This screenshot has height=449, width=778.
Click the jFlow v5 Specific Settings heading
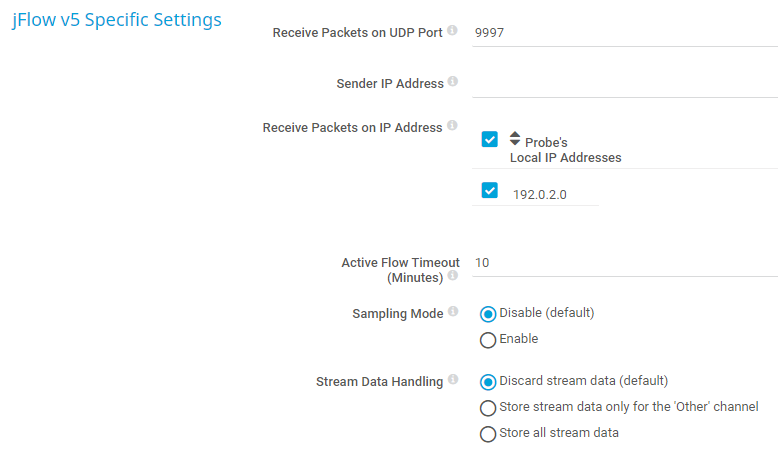pos(117,20)
